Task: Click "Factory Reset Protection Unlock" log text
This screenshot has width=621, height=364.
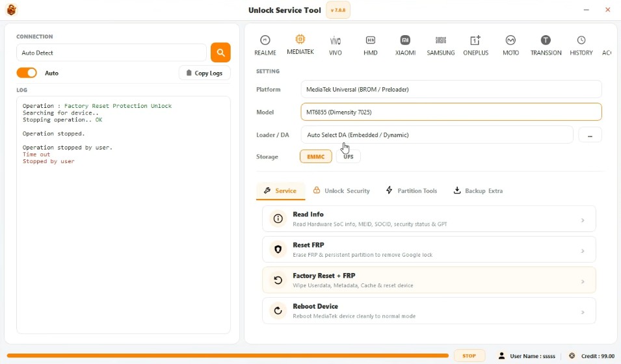Action: coord(118,106)
